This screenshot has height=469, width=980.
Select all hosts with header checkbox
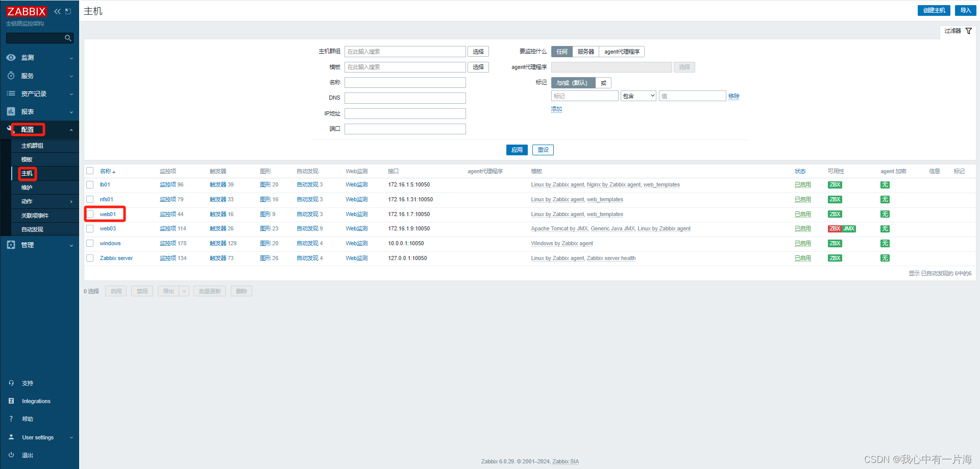[90, 171]
